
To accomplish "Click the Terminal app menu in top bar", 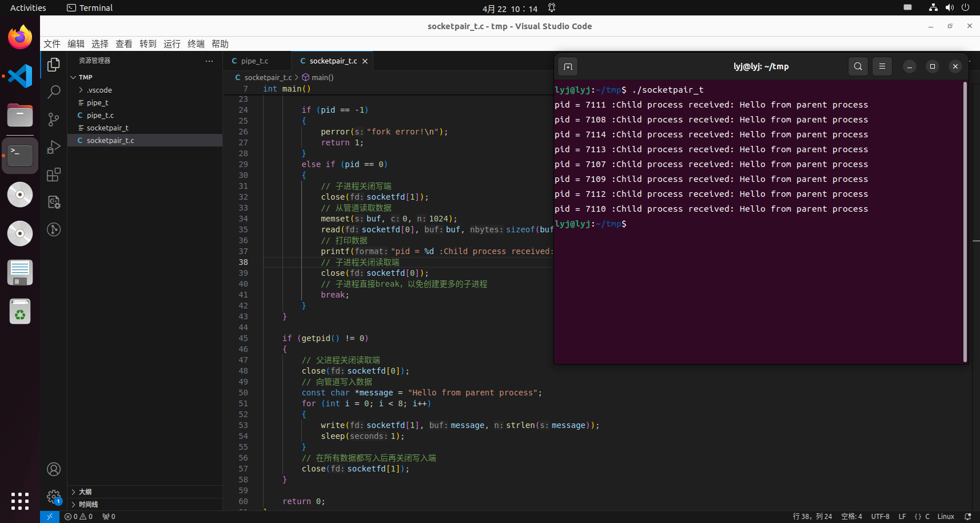I will tap(90, 8).
